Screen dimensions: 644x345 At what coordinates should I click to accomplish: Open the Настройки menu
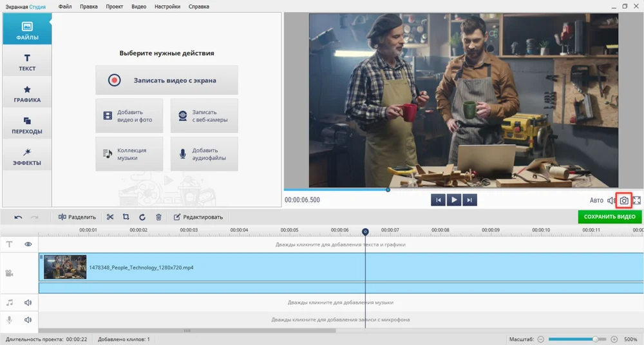pyautogui.click(x=167, y=6)
